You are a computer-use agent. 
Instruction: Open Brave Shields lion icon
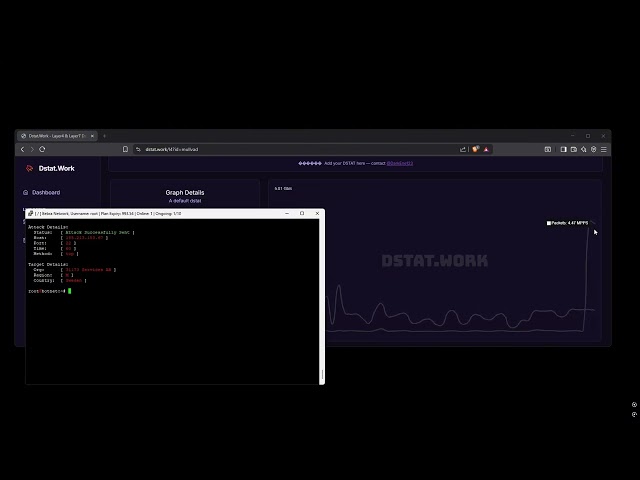(x=476, y=149)
